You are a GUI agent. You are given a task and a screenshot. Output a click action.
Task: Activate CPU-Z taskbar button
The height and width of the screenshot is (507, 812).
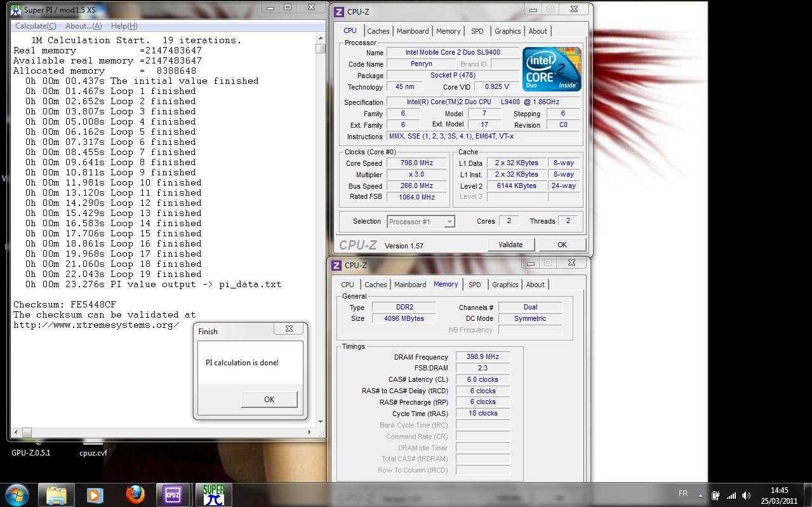point(173,495)
